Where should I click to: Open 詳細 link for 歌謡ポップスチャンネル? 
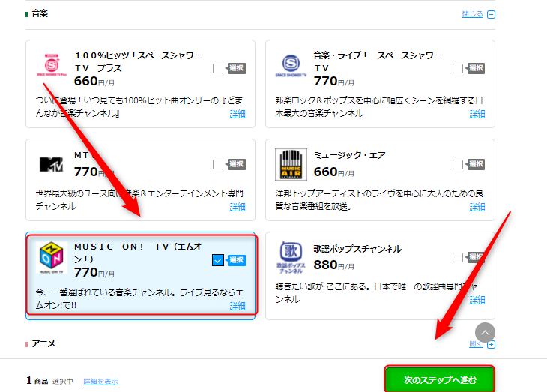point(477,300)
